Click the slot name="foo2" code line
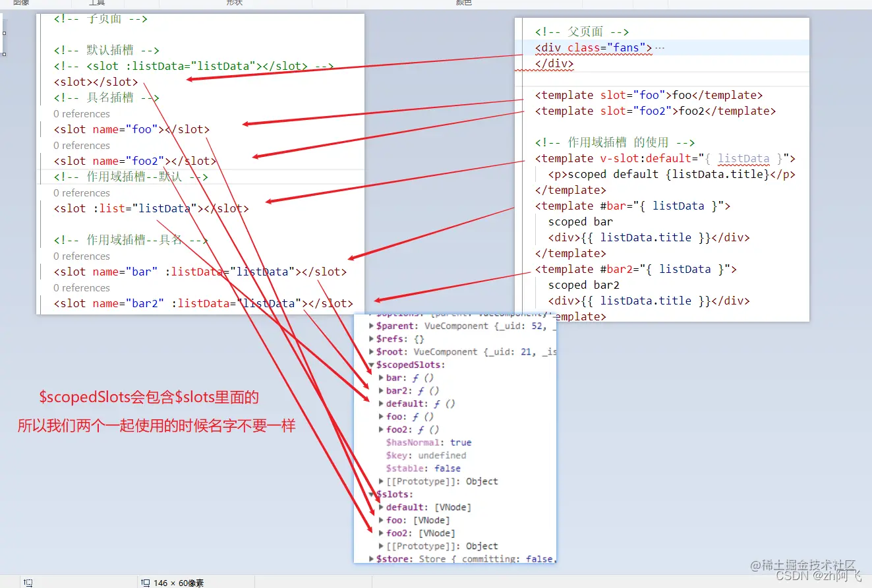This screenshot has height=588, width=872. pyautogui.click(x=134, y=161)
